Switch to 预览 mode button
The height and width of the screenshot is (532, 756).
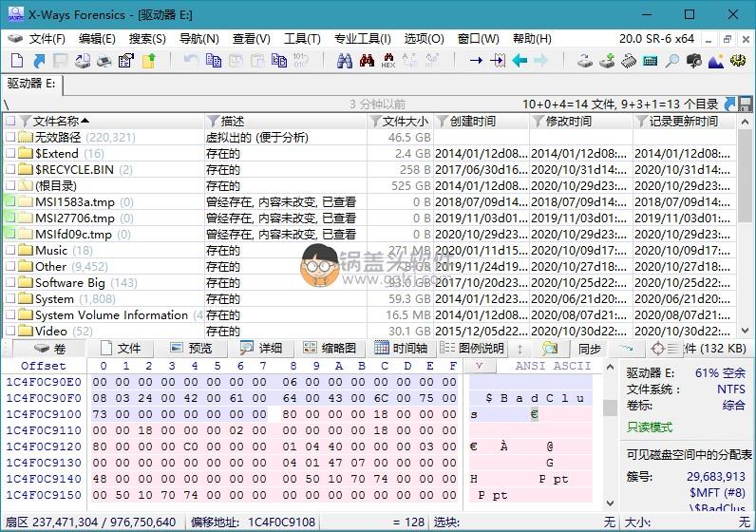tap(191, 349)
